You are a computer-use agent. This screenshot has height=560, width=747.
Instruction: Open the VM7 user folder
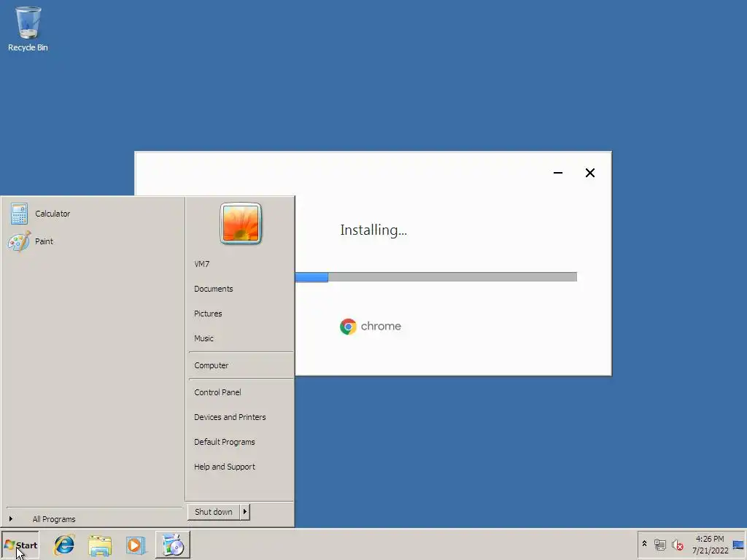241,264
